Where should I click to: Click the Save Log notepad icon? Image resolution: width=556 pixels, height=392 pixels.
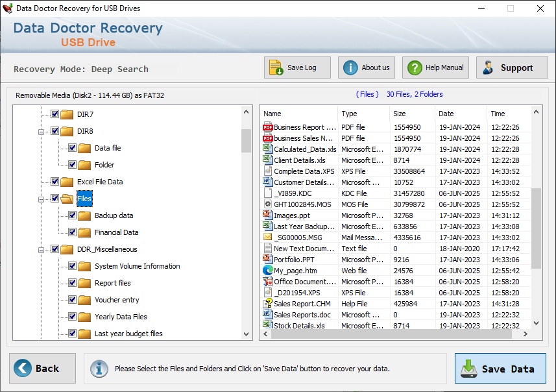[276, 67]
